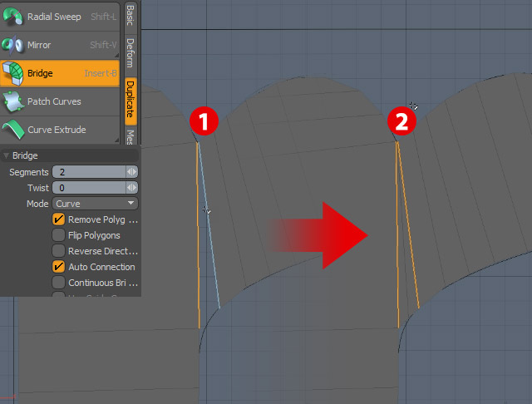Screen dimensions: 532x404
Task: Click the Shift-V shortcut text
Action: click(103, 45)
